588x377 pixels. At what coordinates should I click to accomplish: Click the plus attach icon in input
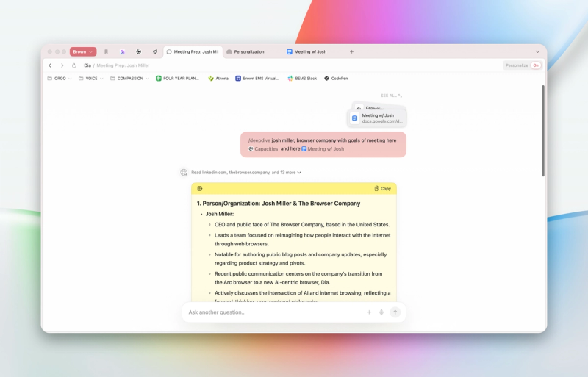369,312
